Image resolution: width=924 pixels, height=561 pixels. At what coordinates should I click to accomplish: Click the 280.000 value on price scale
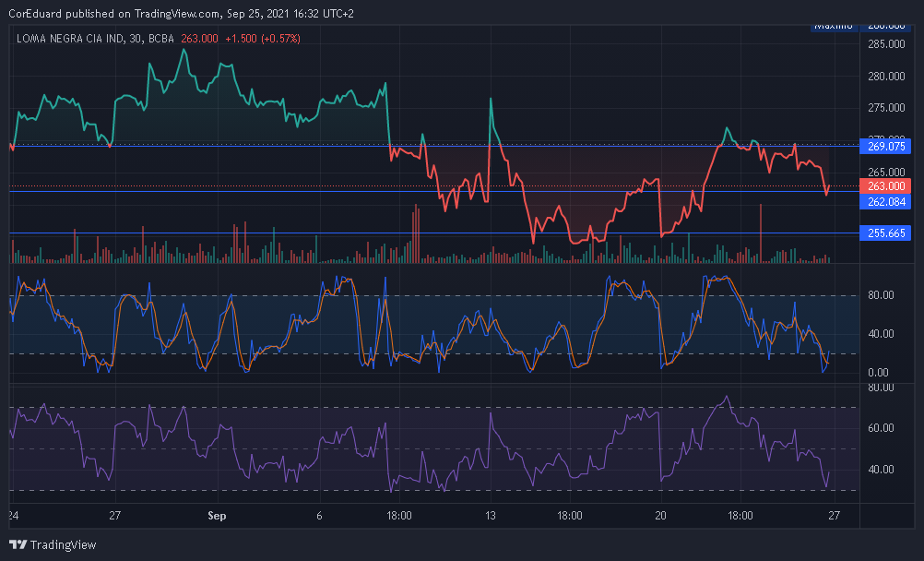point(884,77)
